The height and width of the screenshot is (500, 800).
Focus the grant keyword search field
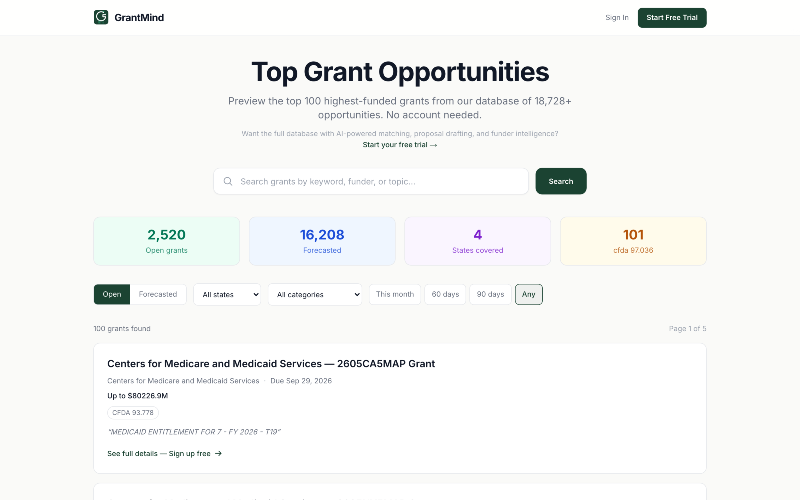pyautogui.click(x=371, y=181)
